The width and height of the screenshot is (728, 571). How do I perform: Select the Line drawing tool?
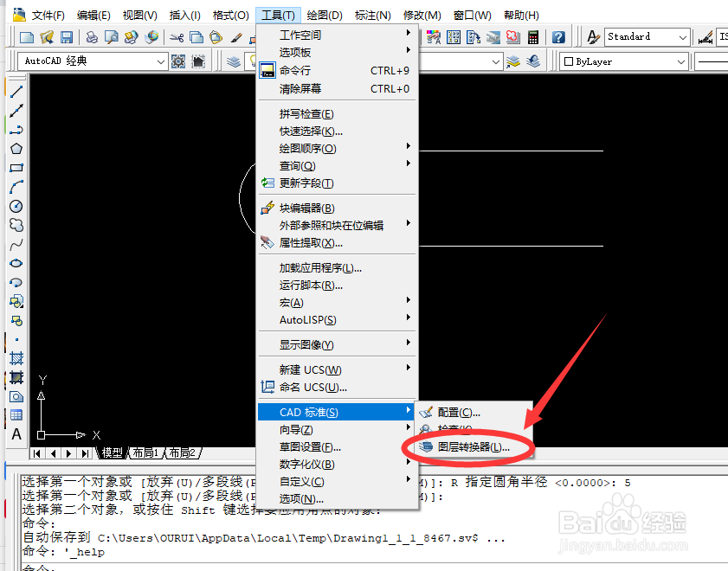coord(16,92)
